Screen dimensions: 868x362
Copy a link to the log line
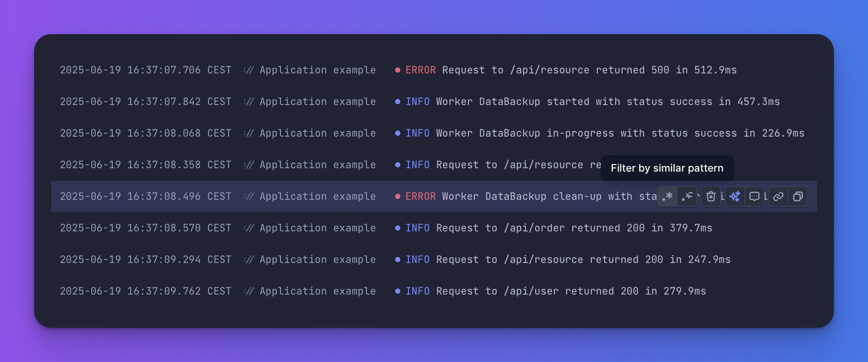(778, 196)
